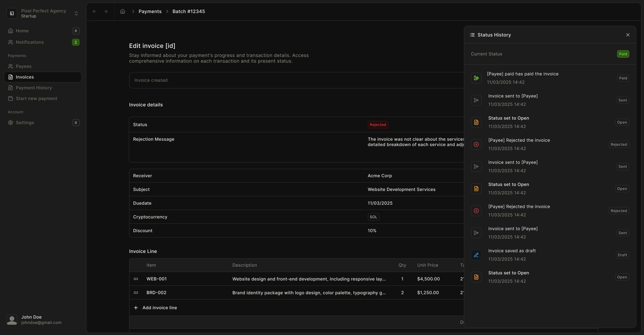
Task: Open the Payees page
Action: [x=43, y=66]
